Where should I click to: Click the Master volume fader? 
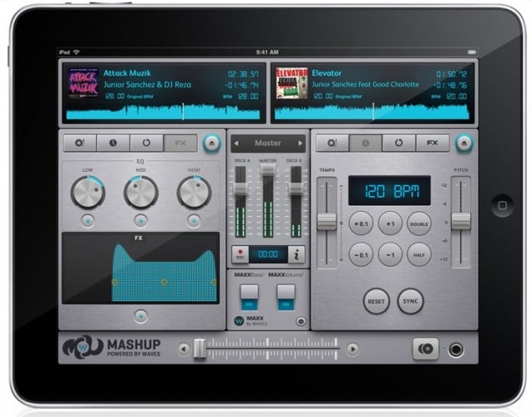coord(268,170)
